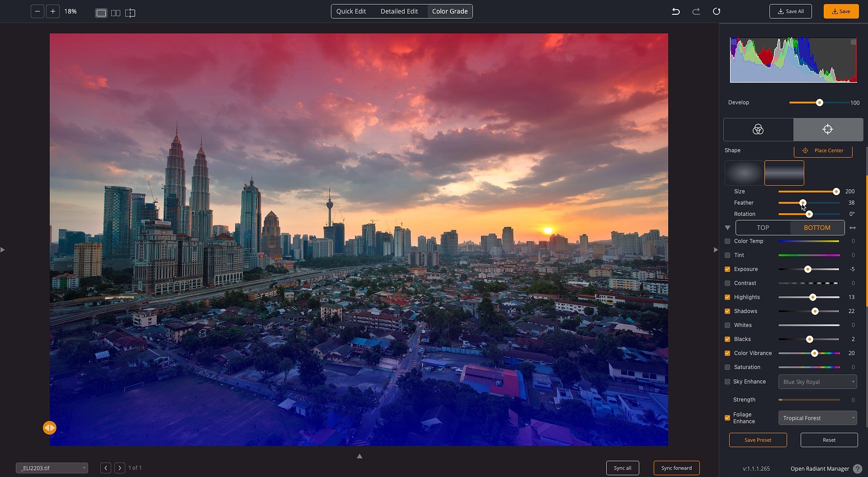
Task: Select split view compare icon
Action: tap(130, 13)
